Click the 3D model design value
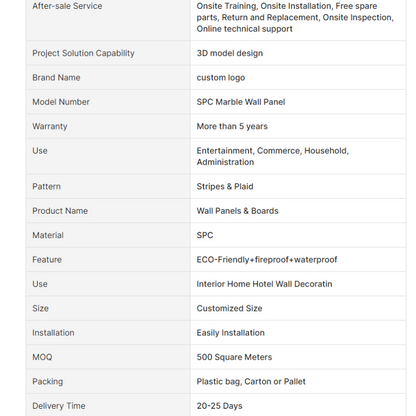This screenshot has width=416, height=416. point(230,53)
